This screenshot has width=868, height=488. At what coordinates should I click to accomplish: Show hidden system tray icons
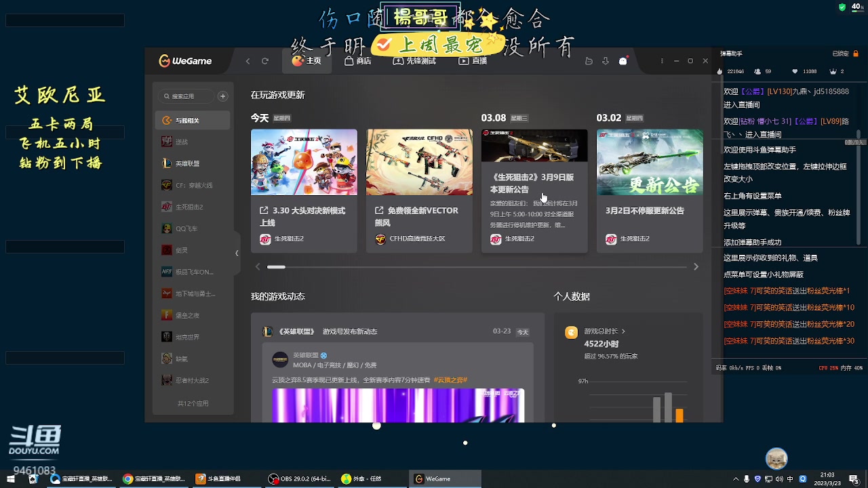(x=734, y=479)
